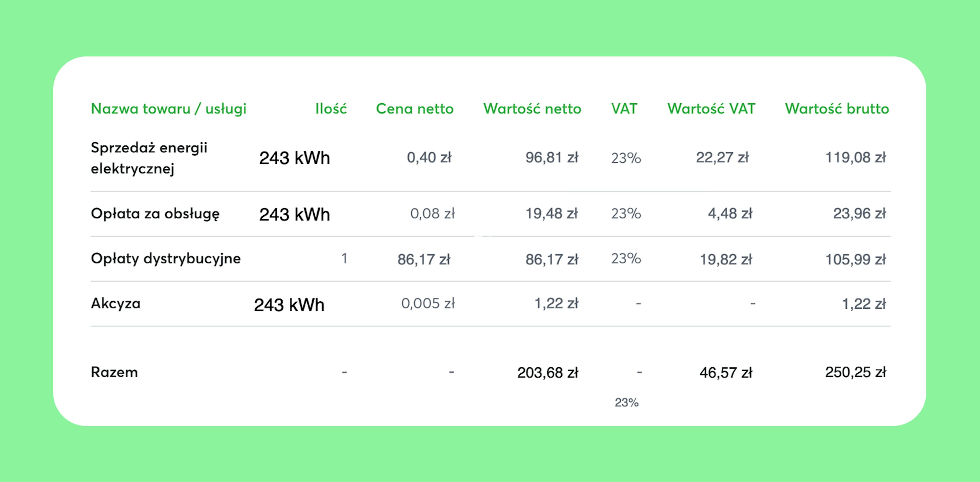Click 86,17 zł in Cena netto column
The image size is (980, 482).
tap(424, 260)
